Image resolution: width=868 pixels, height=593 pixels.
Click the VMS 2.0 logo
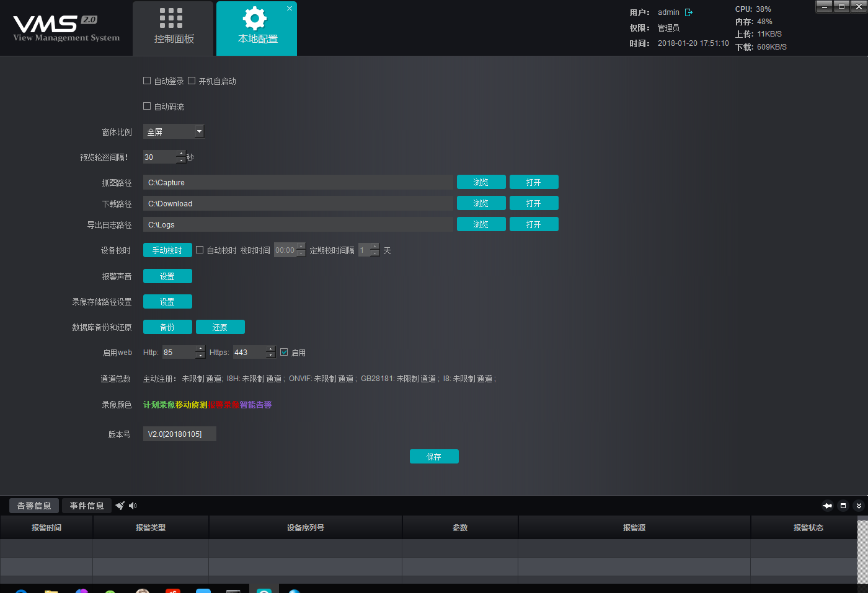pyautogui.click(x=66, y=29)
